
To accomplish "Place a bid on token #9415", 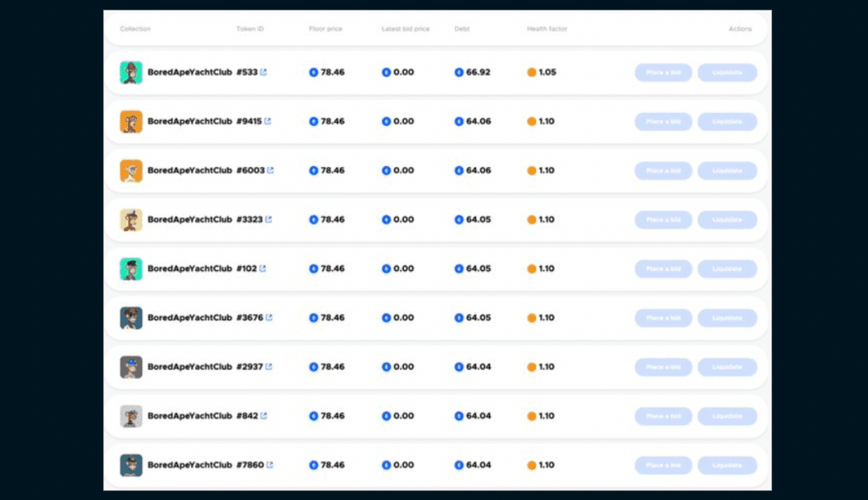I will (x=663, y=122).
